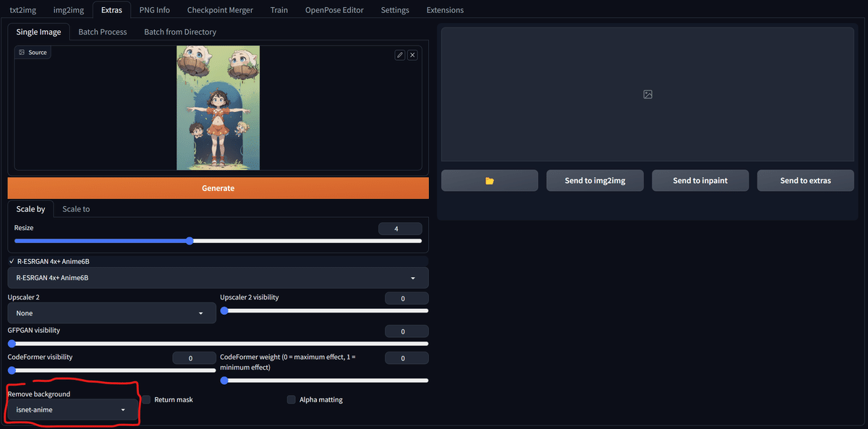Click the Upscaler 2 visibility number field

click(x=407, y=298)
